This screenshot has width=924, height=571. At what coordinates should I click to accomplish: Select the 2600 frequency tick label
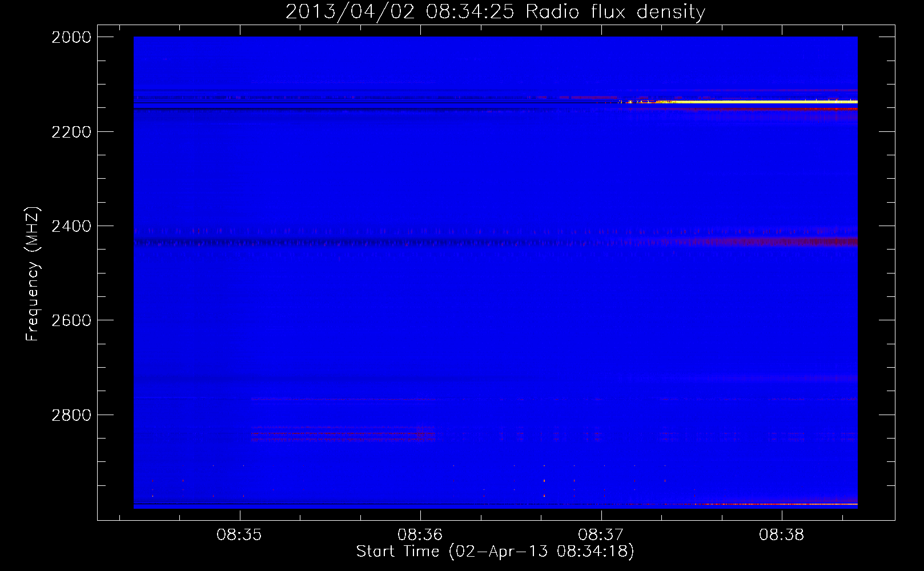coord(71,320)
